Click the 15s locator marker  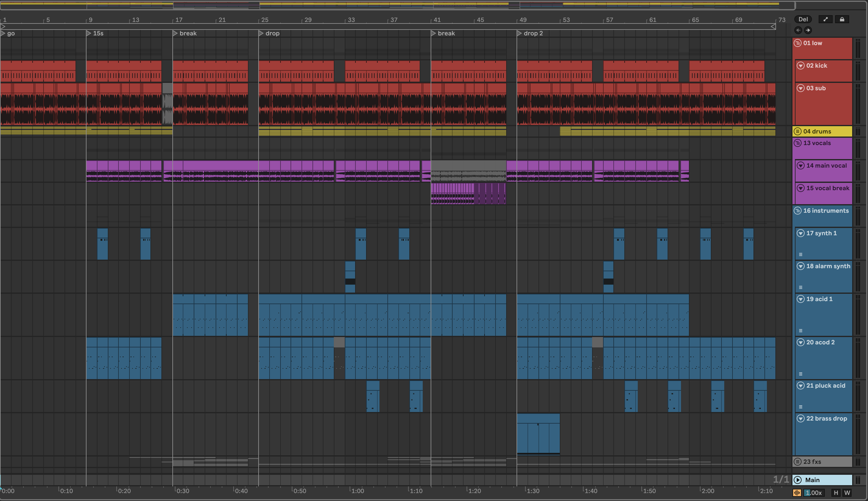click(x=89, y=34)
